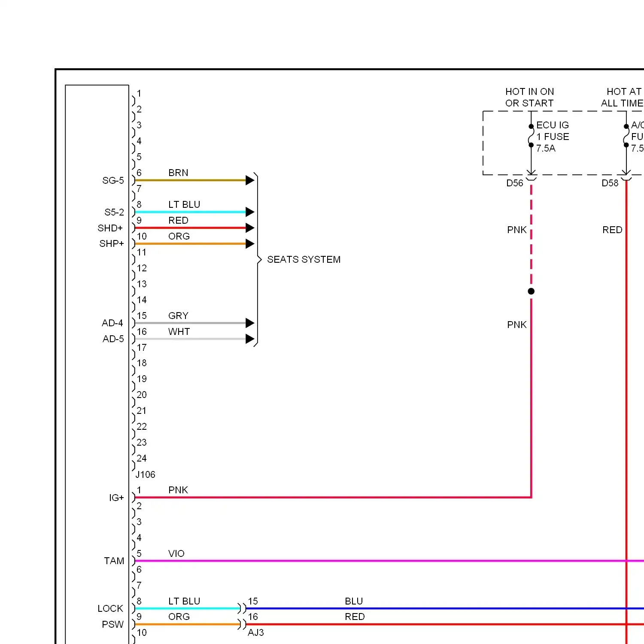Select the HOT IN ON OR START text
This screenshot has width=644, height=644.
pyautogui.click(x=530, y=97)
